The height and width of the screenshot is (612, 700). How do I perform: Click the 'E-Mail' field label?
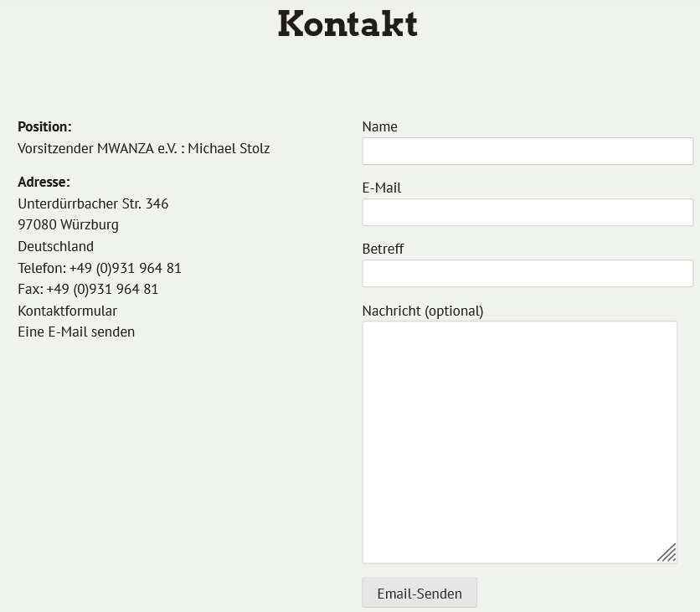382,188
